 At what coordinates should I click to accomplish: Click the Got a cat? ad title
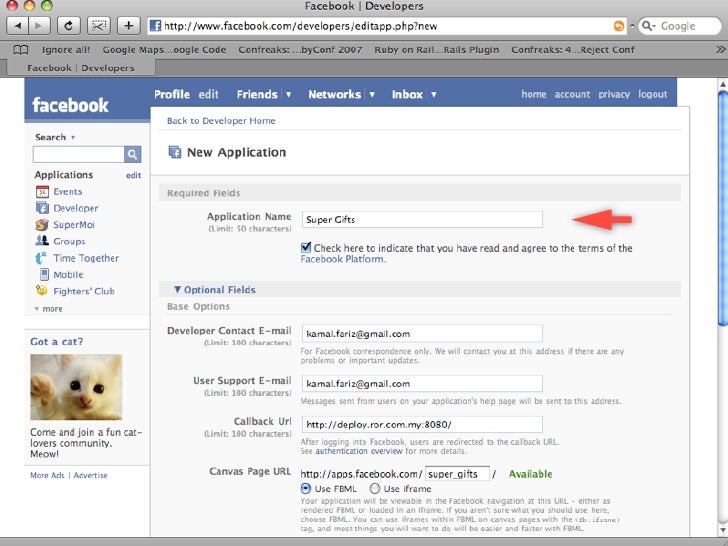pyautogui.click(x=57, y=342)
